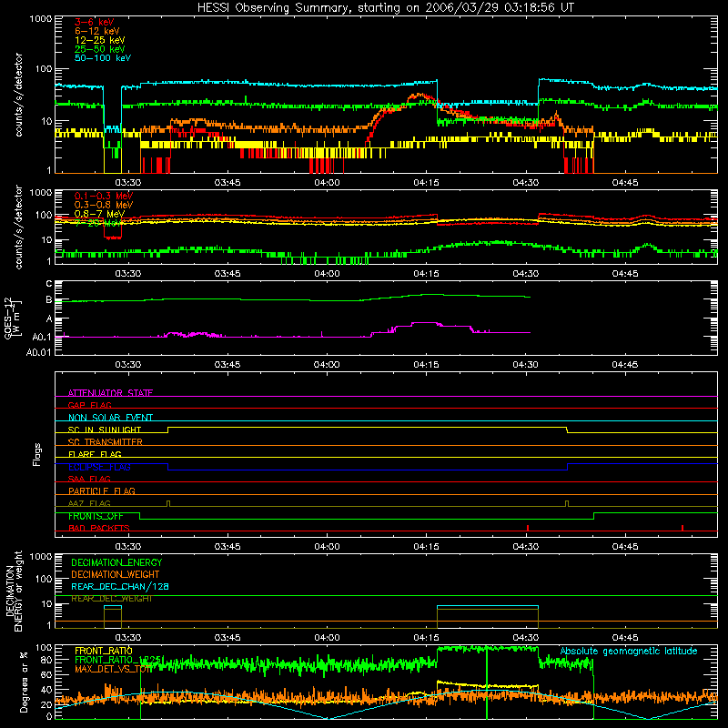Click the GAP_FLAG label
The height and width of the screenshot is (728, 728).
click(89, 405)
